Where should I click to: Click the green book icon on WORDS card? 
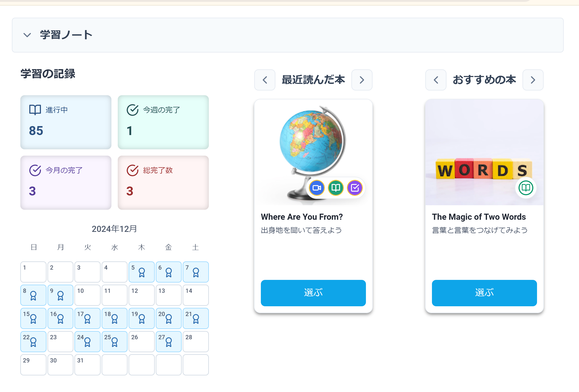(526, 188)
